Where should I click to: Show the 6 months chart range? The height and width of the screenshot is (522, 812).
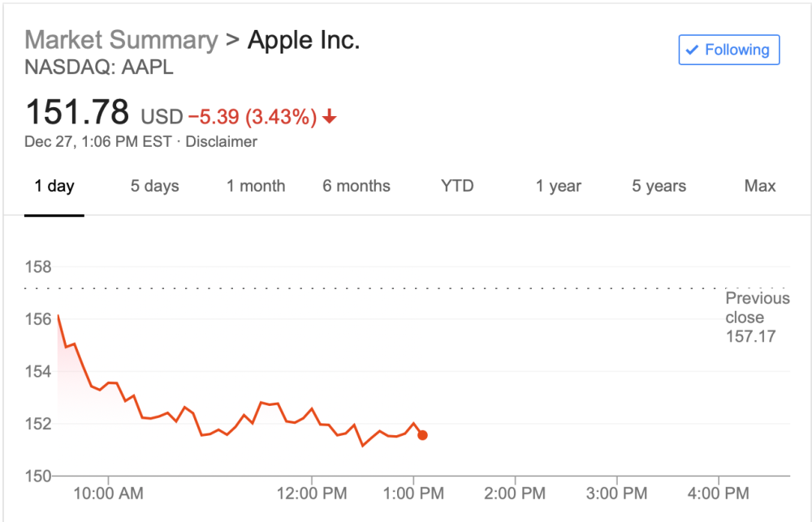point(356,186)
